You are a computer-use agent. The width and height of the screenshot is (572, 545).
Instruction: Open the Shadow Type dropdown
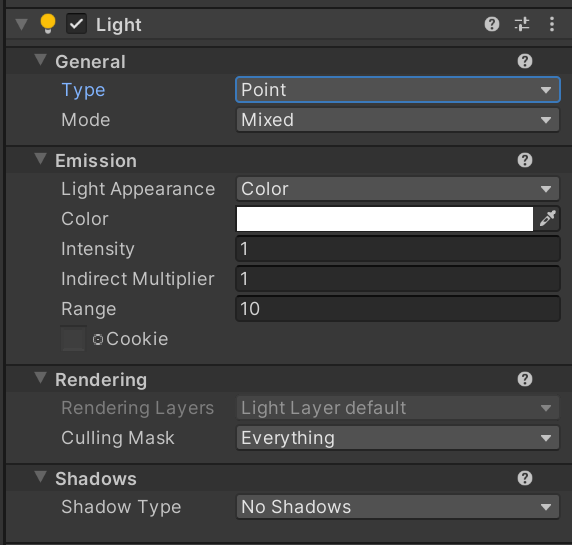398,507
